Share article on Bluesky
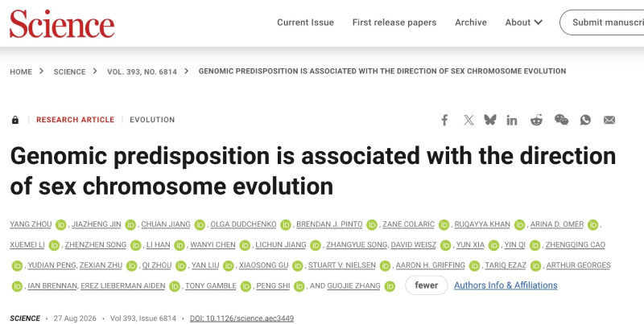 tap(490, 120)
